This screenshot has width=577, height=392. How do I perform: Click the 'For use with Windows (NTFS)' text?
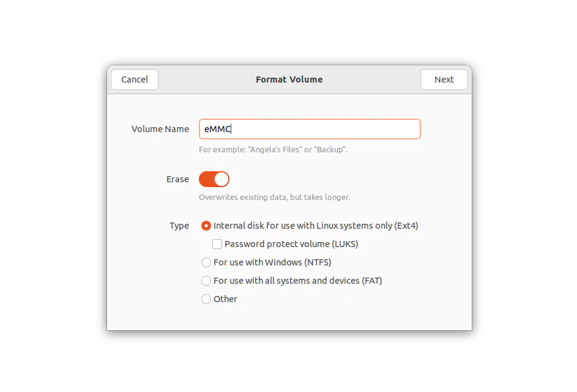pos(272,262)
